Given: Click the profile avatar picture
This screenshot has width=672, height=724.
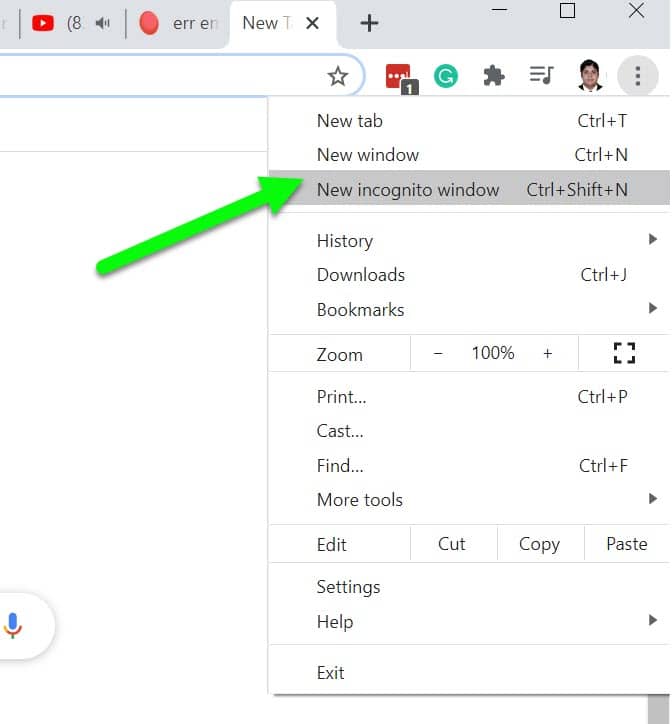Looking at the screenshot, I should [x=590, y=75].
